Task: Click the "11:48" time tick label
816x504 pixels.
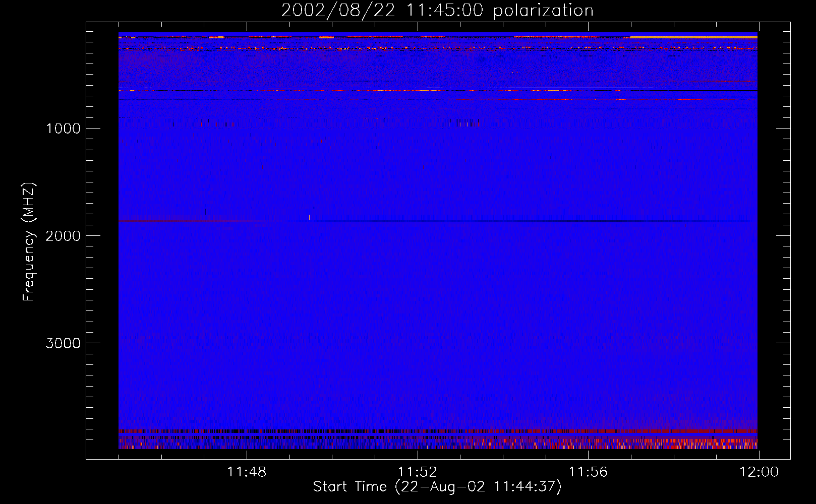Action: [247, 472]
